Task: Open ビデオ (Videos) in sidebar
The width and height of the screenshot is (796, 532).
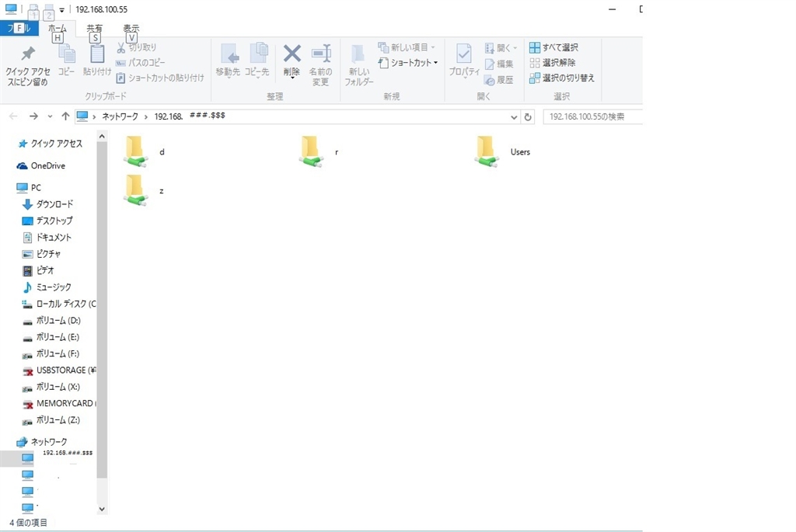Action: click(x=38, y=270)
